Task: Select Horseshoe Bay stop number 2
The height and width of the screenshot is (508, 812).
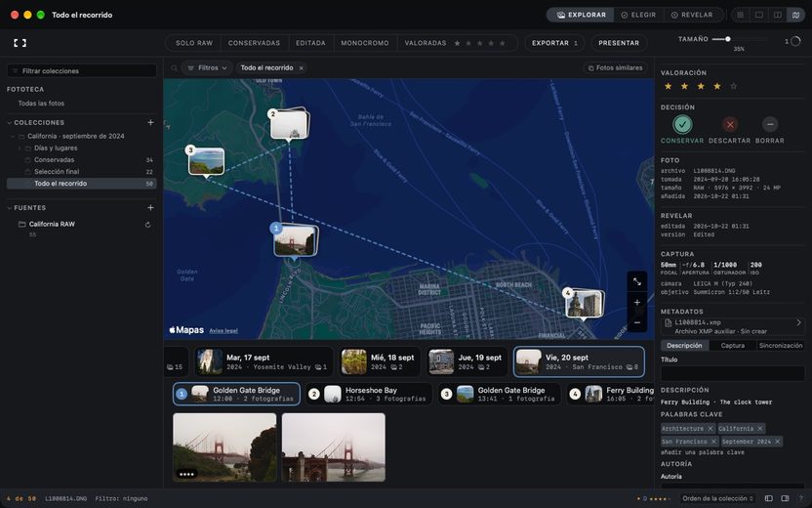Action: coord(369,394)
